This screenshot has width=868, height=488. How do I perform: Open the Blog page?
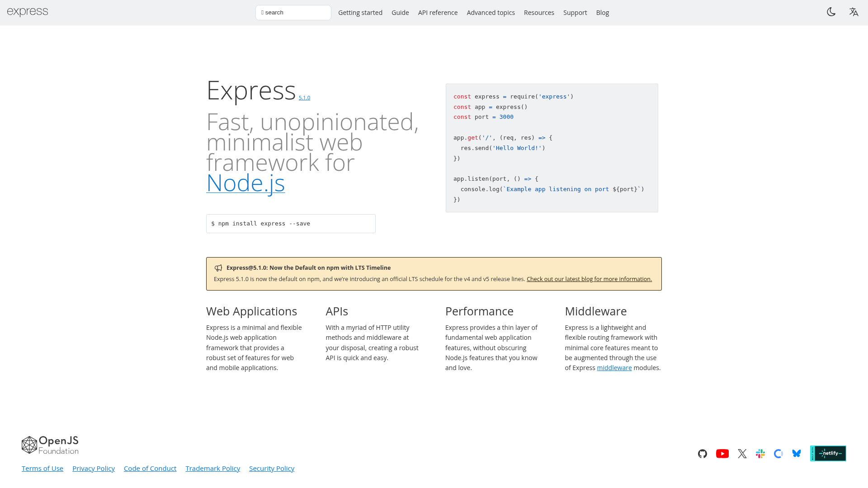click(x=602, y=12)
